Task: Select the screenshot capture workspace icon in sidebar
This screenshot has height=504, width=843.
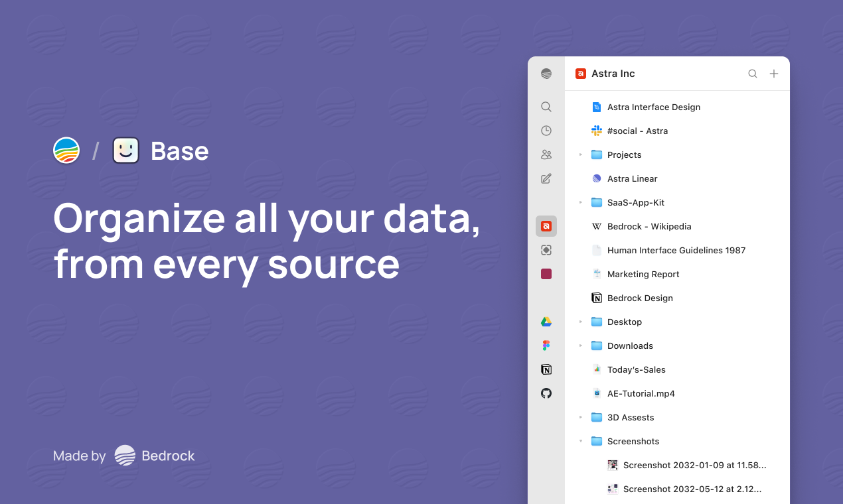Action: pos(546,250)
